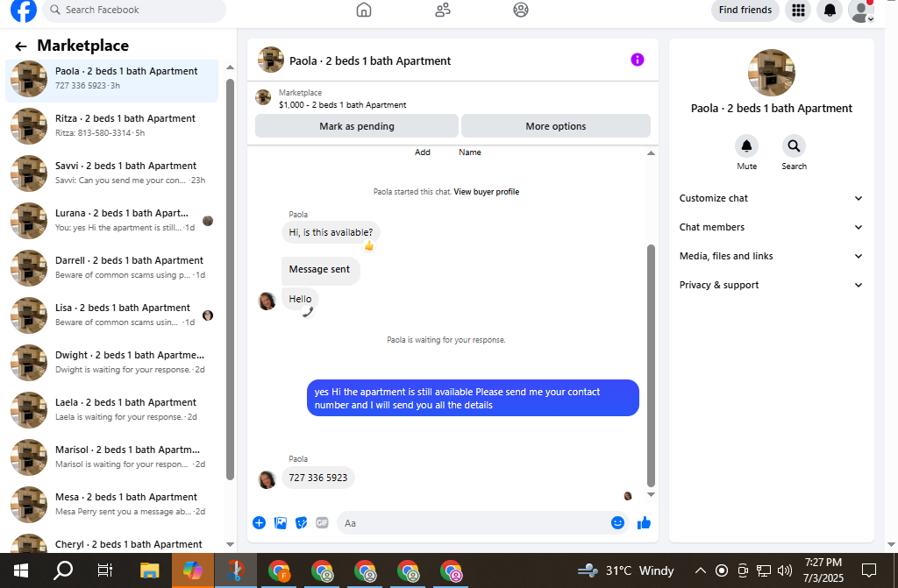Search in conversation magnifier icon
This screenshot has width=898, height=588.
pos(794,146)
